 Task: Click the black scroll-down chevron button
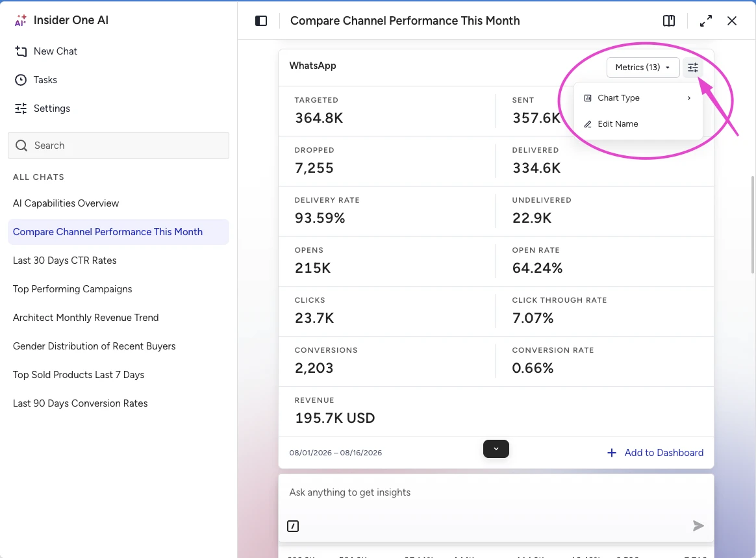point(496,449)
